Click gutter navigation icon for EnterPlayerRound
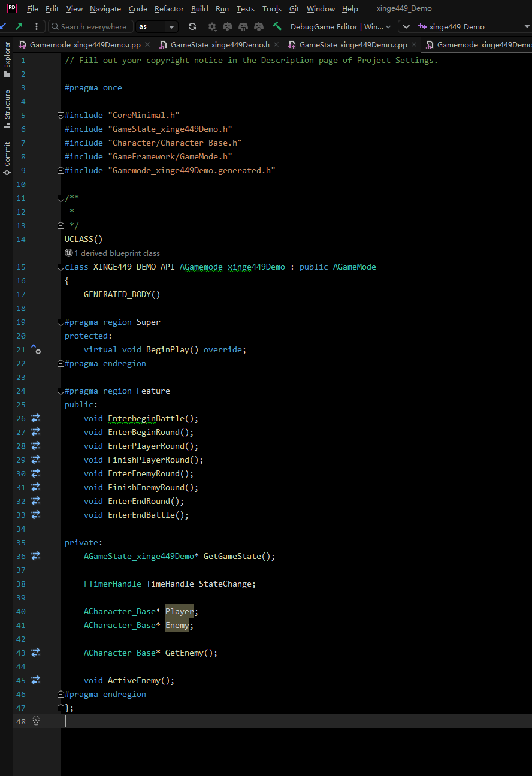The image size is (532, 776). pyautogui.click(x=35, y=446)
